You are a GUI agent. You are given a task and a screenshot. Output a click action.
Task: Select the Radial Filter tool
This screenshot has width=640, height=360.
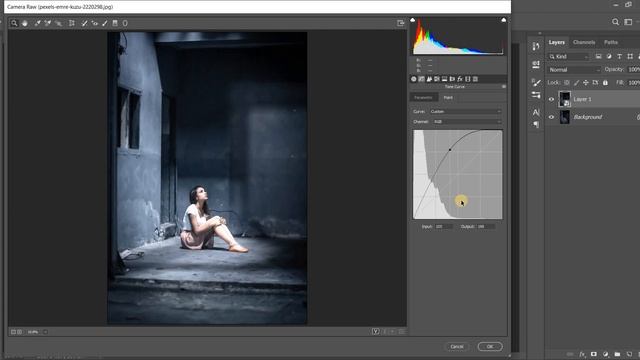(125, 23)
